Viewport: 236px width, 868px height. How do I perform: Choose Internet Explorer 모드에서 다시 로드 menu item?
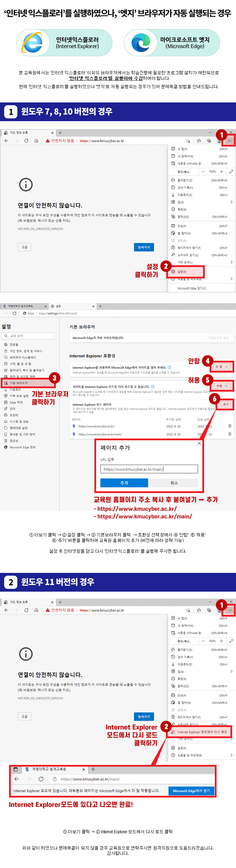(x=199, y=732)
